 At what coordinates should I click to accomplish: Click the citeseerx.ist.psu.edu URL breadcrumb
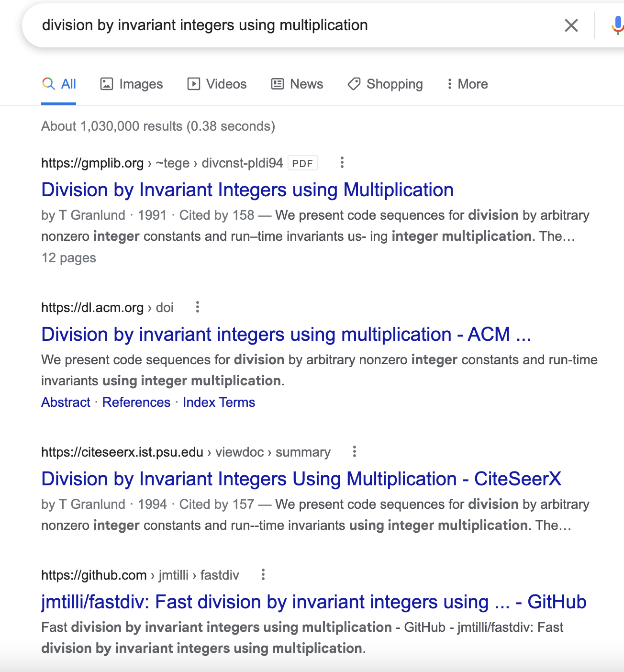tap(186, 452)
